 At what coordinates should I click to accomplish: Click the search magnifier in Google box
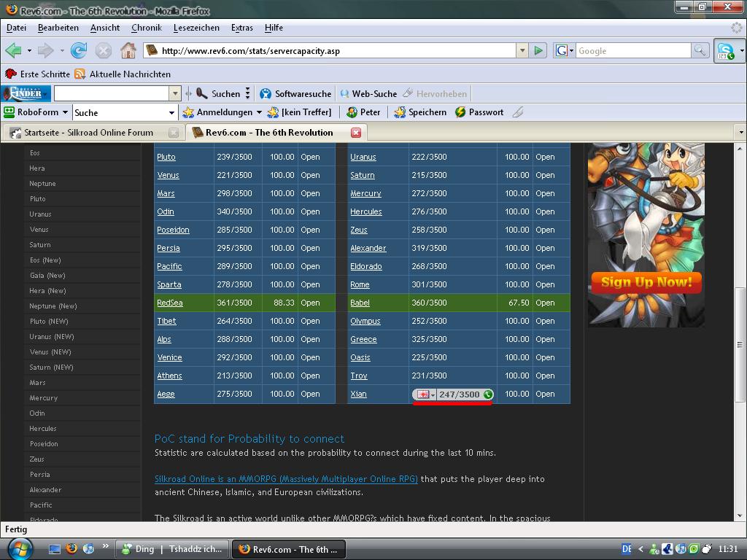tap(700, 50)
